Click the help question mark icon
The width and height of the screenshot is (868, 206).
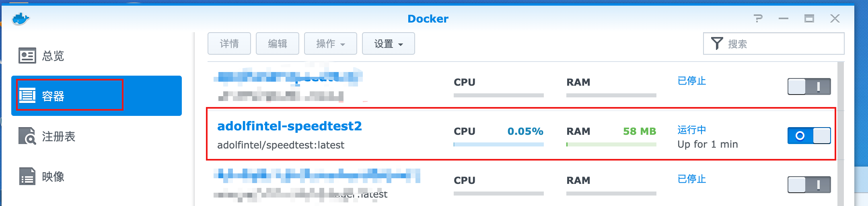click(x=758, y=19)
